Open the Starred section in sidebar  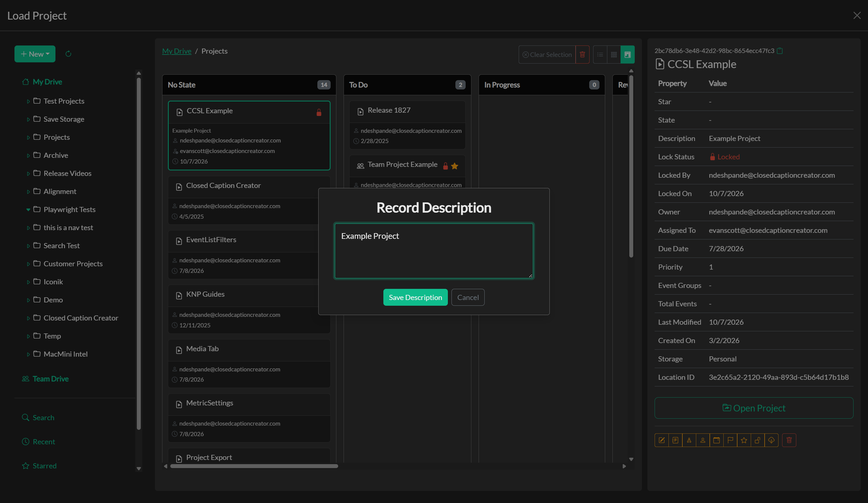coord(39,465)
